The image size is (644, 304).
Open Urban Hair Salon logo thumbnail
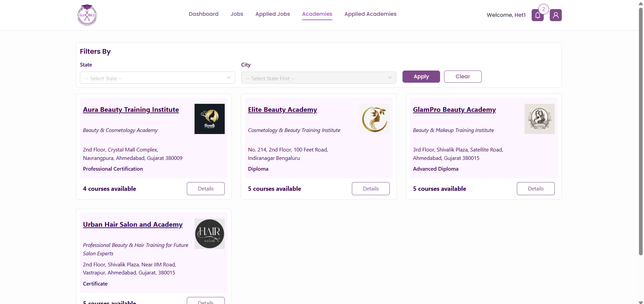[210, 234]
